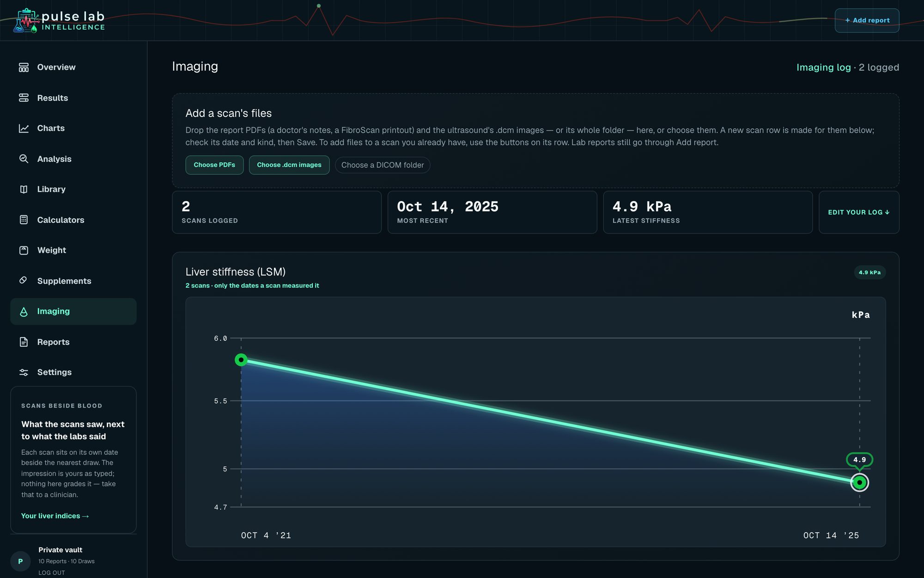Image resolution: width=924 pixels, height=578 pixels.
Task: Click the Scans Beside Blood caption
Action: click(61, 406)
